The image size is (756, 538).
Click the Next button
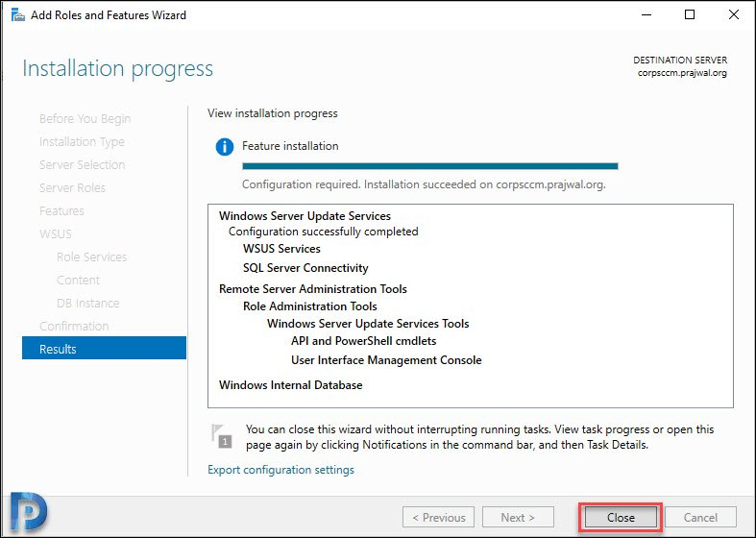click(x=518, y=517)
